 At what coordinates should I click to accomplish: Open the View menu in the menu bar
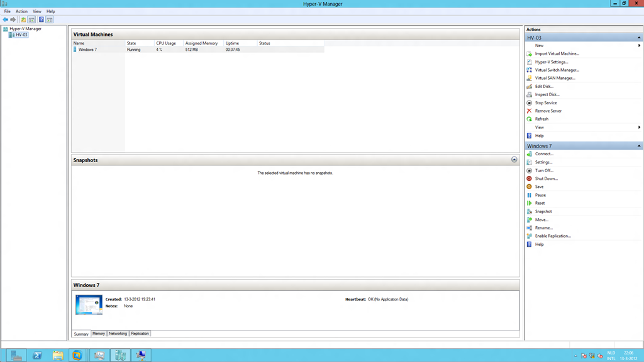click(37, 11)
